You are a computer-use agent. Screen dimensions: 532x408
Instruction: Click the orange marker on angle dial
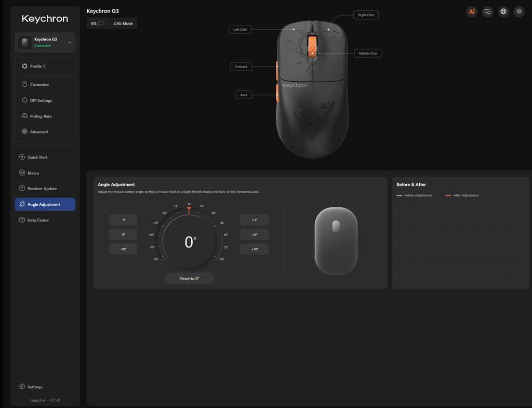coord(189,210)
